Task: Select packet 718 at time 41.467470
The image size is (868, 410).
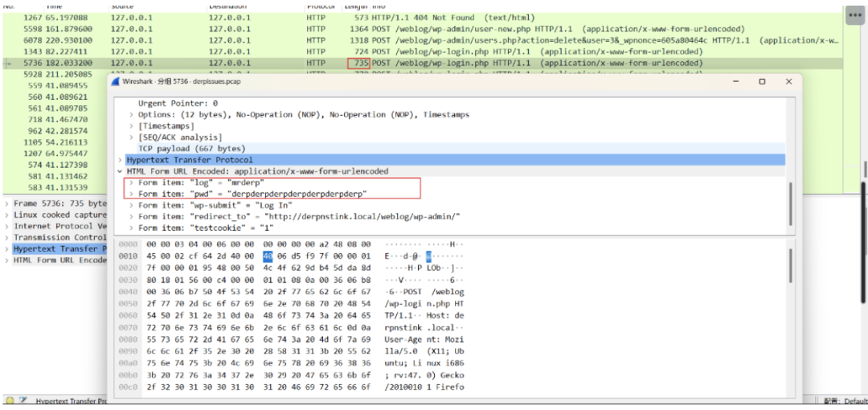Action: (x=55, y=119)
